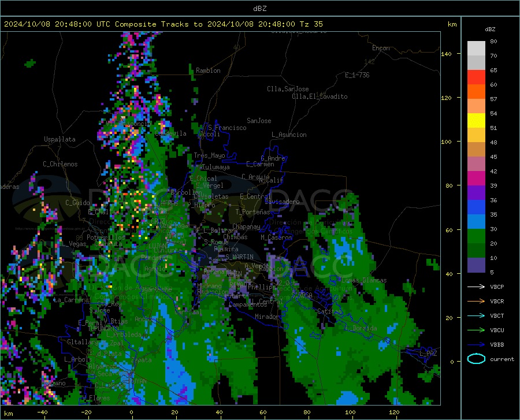Click the 120 km horizontal axis tick
The height and width of the screenshot is (420, 520).
coord(394,412)
